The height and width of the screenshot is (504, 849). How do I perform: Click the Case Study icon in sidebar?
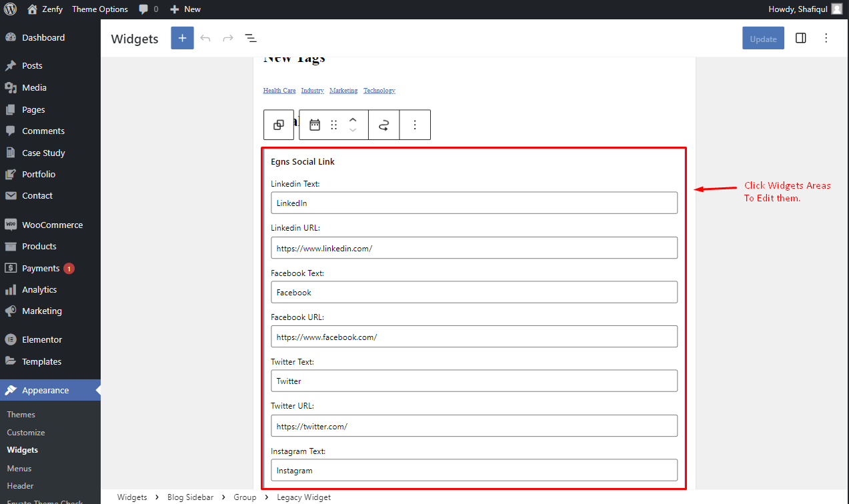11,153
